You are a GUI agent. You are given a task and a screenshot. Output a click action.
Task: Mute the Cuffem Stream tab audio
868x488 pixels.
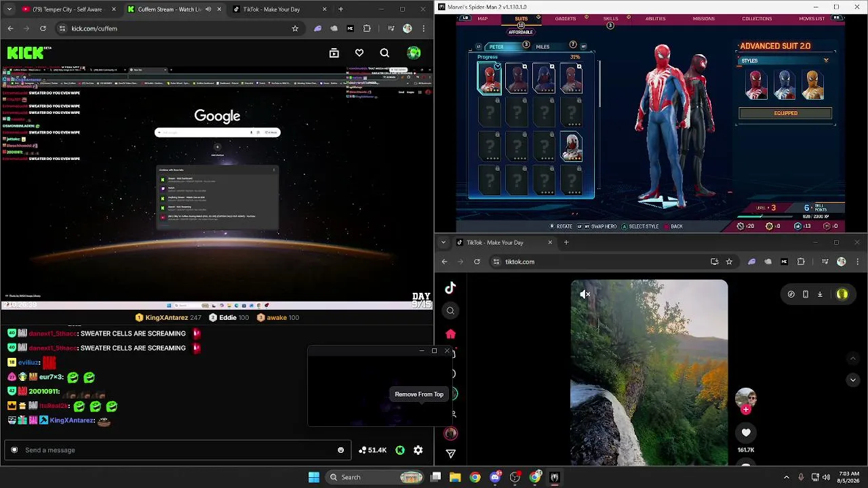pos(208,9)
